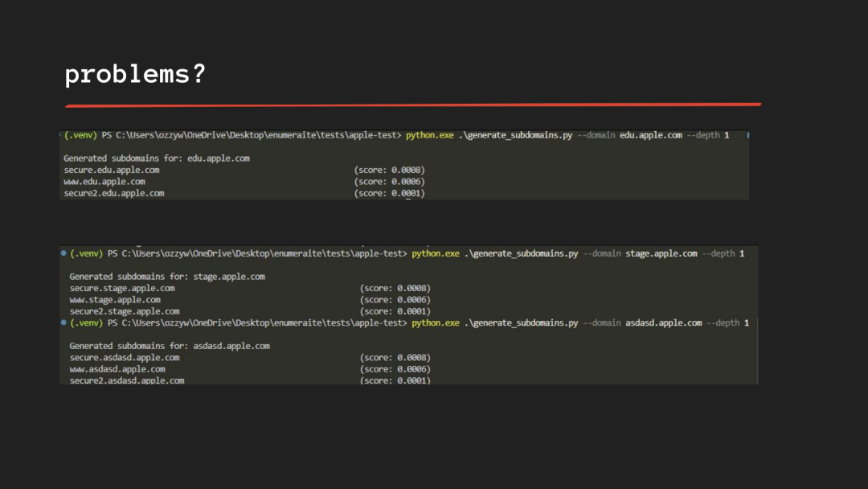
Task: Click the blue dot beside the stage.apple.com command
Action: 63,253
